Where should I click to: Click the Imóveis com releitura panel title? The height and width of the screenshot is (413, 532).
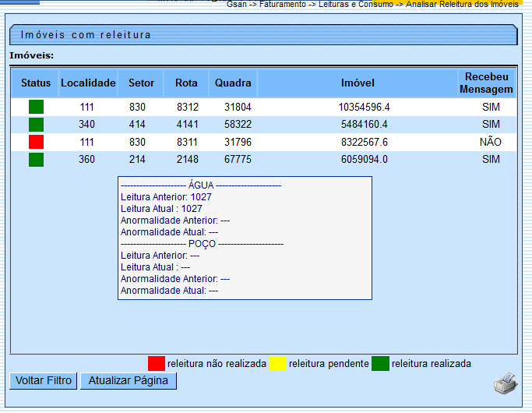pyautogui.click(x=86, y=35)
